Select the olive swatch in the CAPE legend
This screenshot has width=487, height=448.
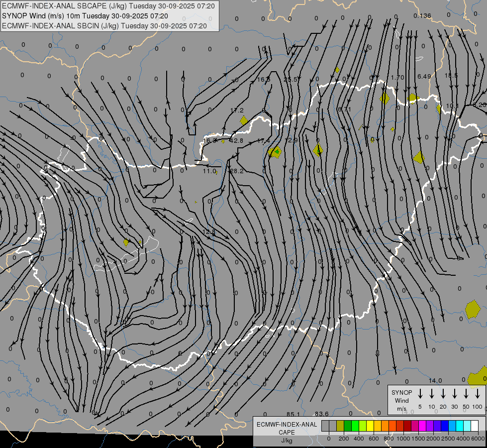340,426
